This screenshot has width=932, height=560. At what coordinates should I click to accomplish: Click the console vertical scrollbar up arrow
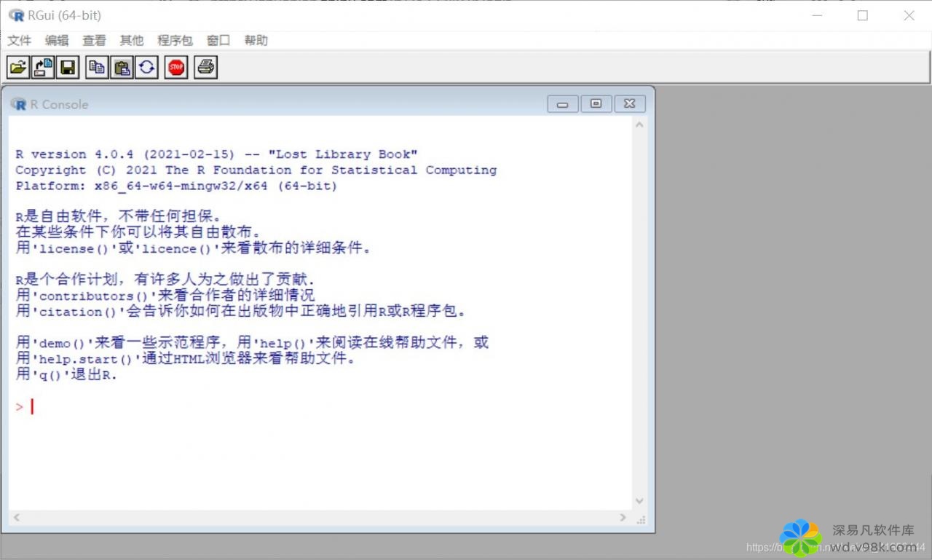639,125
